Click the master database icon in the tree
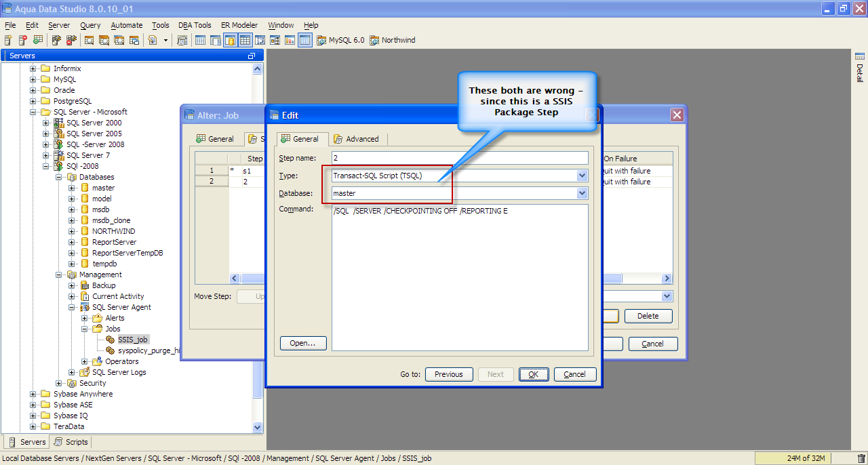The width and height of the screenshot is (868, 465). [x=85, y=188]
